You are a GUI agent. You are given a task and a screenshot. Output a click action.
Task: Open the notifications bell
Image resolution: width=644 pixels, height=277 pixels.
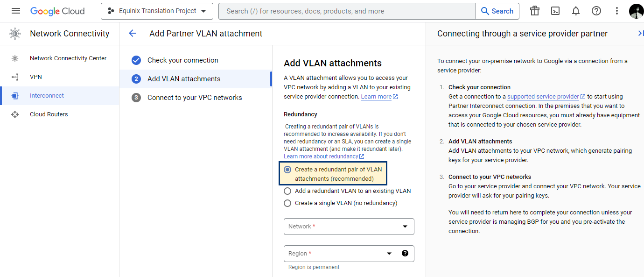[576, 11]
